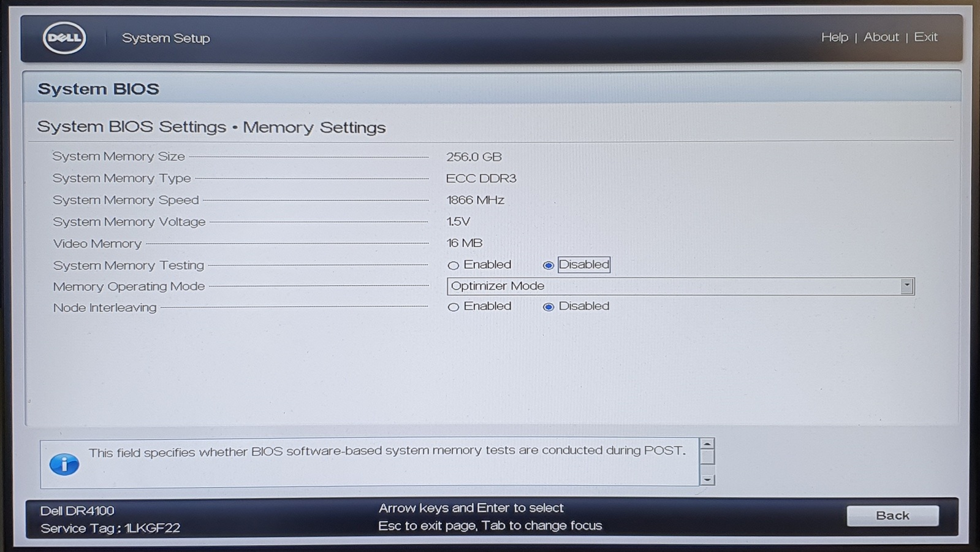Screen dimensions: 980x552
Task: Click the Memory Settings breadcrumb title
Action: click(314, 128)
